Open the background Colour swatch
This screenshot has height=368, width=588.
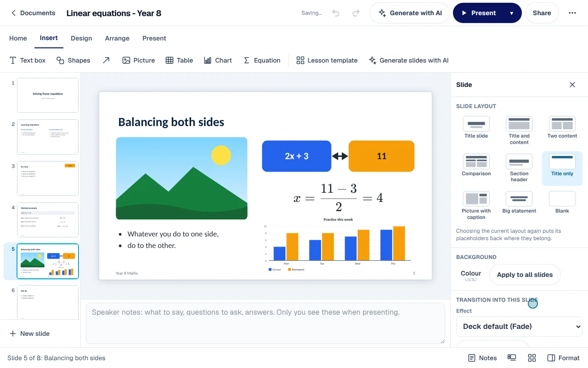pyautogui.click(x=471, y=275)
